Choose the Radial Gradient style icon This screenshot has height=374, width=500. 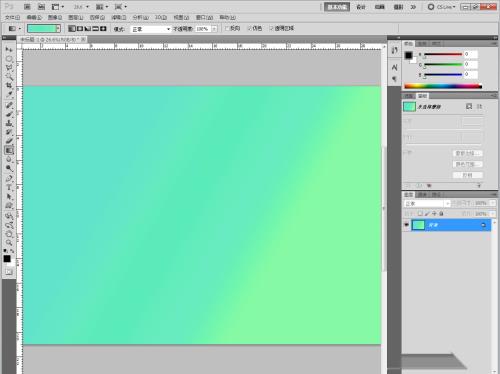point(80,29)
